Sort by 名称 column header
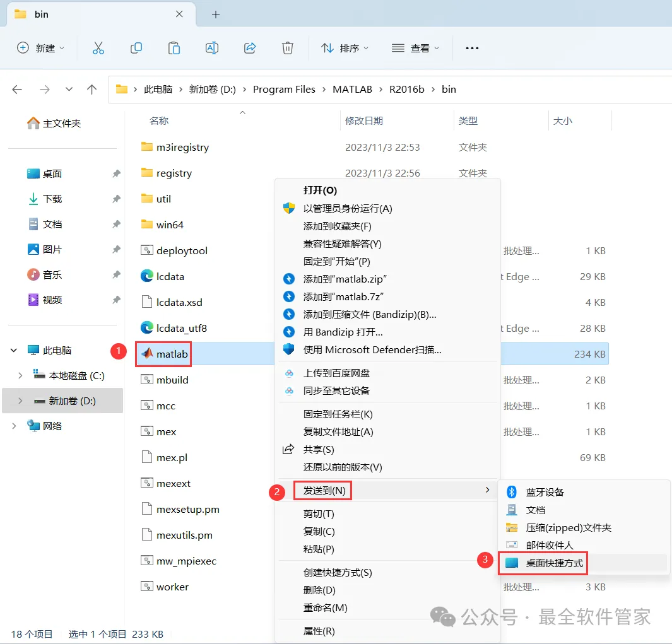This screenshot has height=644, width=672. (x=159, y=121)
